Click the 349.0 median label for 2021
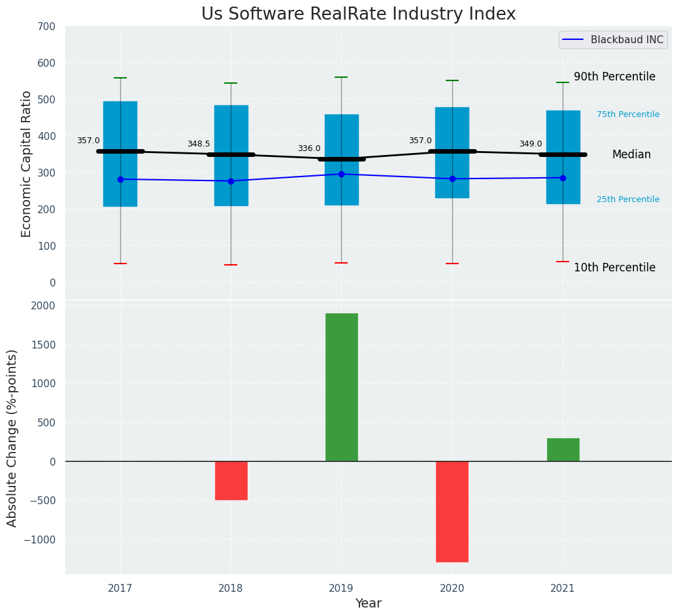 coord(531,144)
